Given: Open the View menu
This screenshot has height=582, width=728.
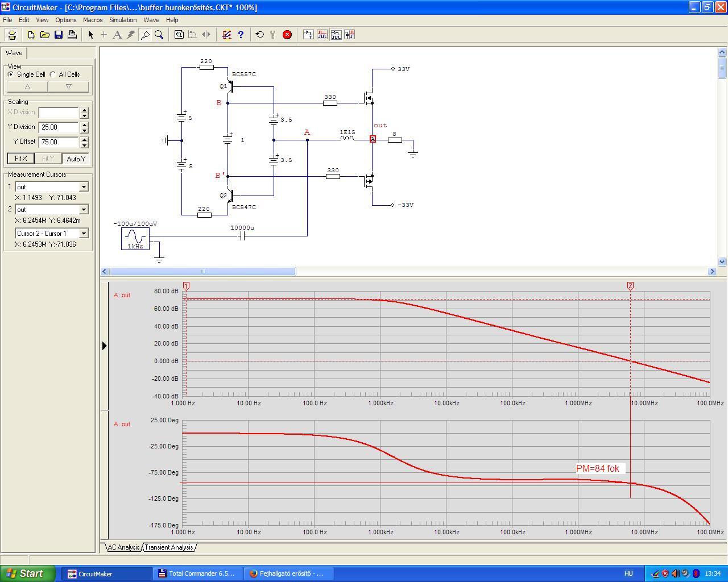Looking at the screenshot, I should pos(42,20).
